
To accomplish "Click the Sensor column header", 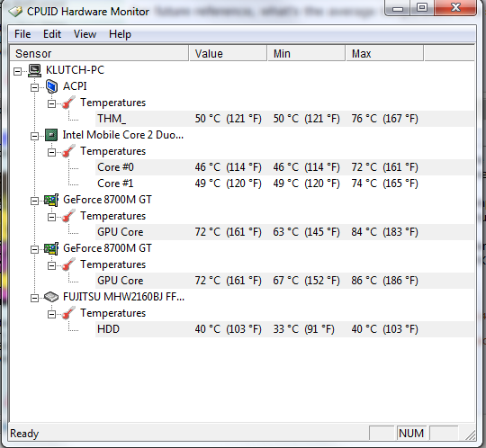I will [99, 54].
